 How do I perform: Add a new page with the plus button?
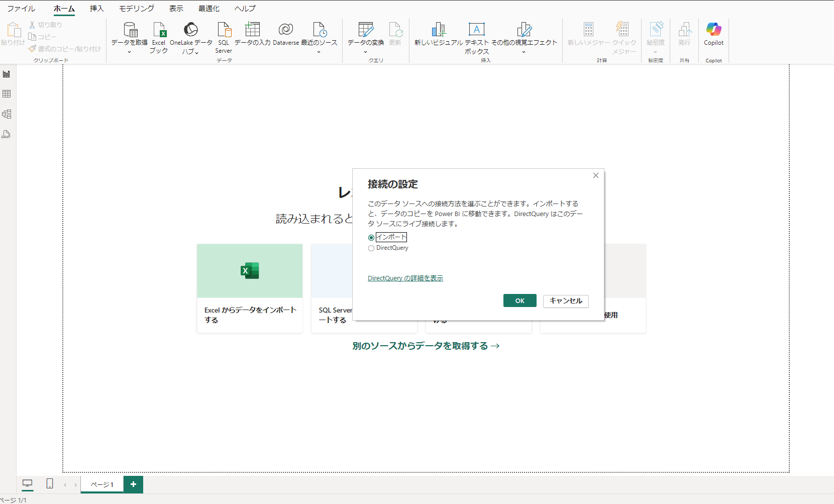(133, 484)
